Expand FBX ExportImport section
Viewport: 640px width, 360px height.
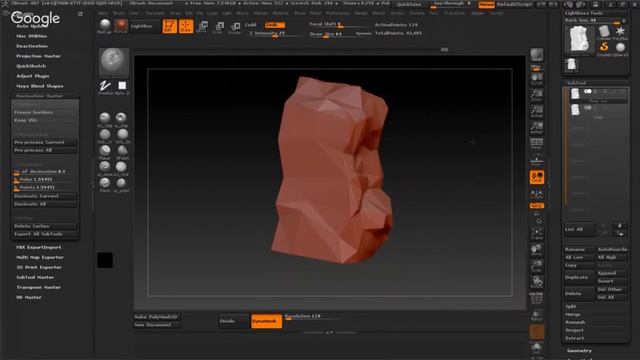(x=39, y=247)
